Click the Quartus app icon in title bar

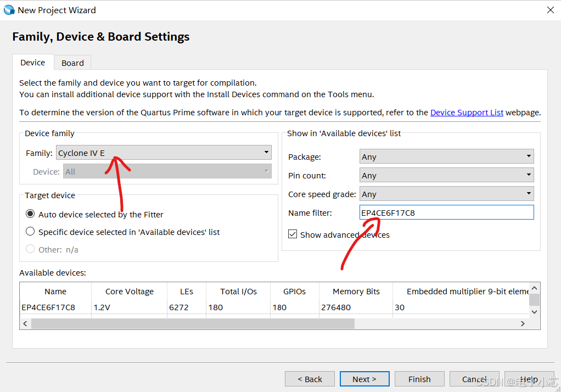(9, 10)
